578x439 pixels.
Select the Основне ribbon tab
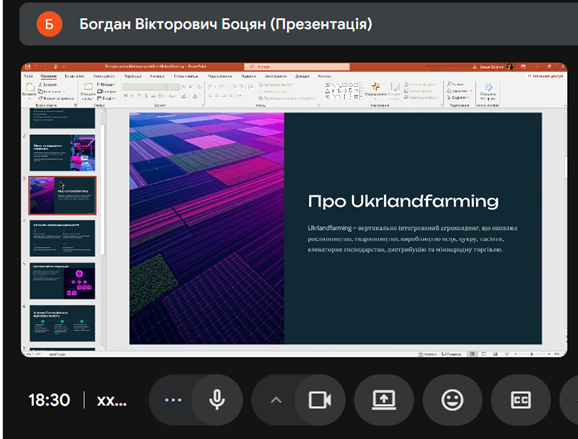49,76
